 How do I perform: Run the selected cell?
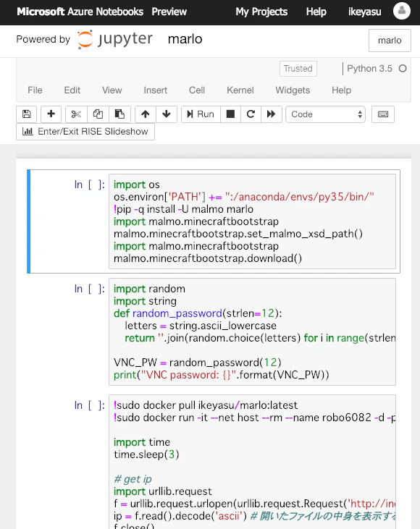click(201, 114)
